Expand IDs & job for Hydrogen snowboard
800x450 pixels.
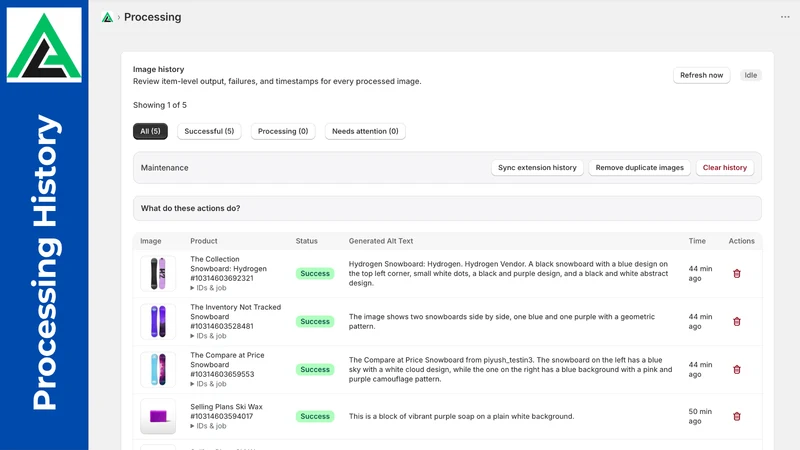(208, 288)
